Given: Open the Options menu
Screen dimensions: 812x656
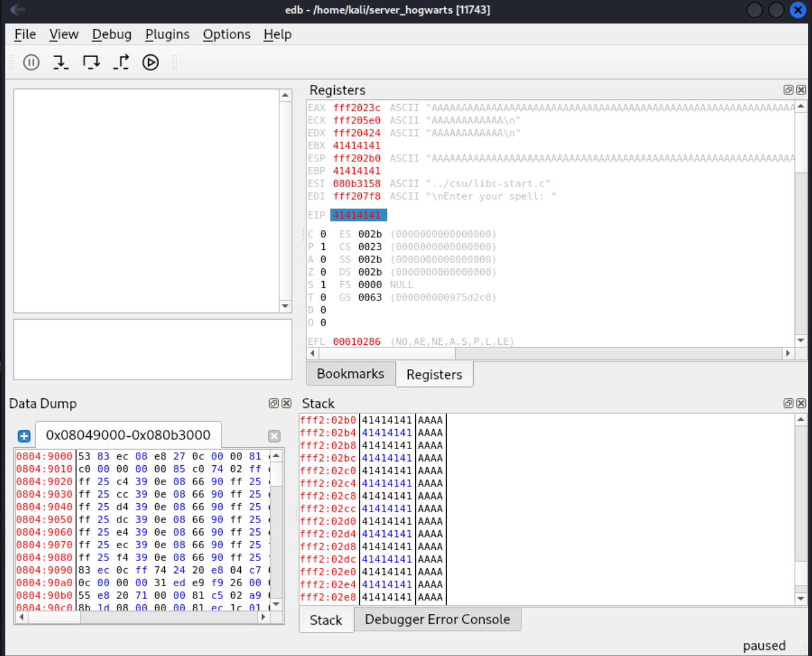Looking at the screenshot, I should pos(226,34).
